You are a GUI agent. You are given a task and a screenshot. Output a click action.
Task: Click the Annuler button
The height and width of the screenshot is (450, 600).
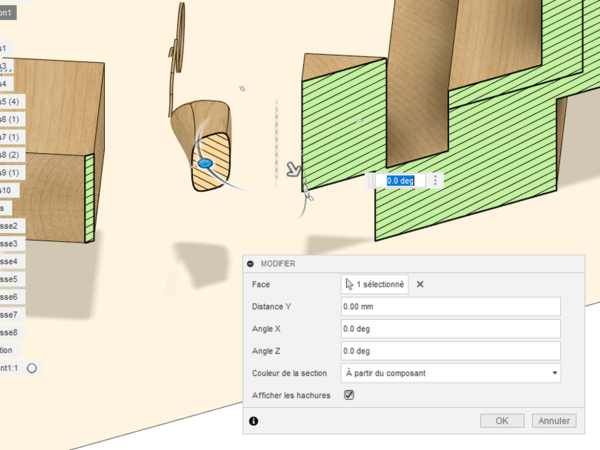point(553,421)
